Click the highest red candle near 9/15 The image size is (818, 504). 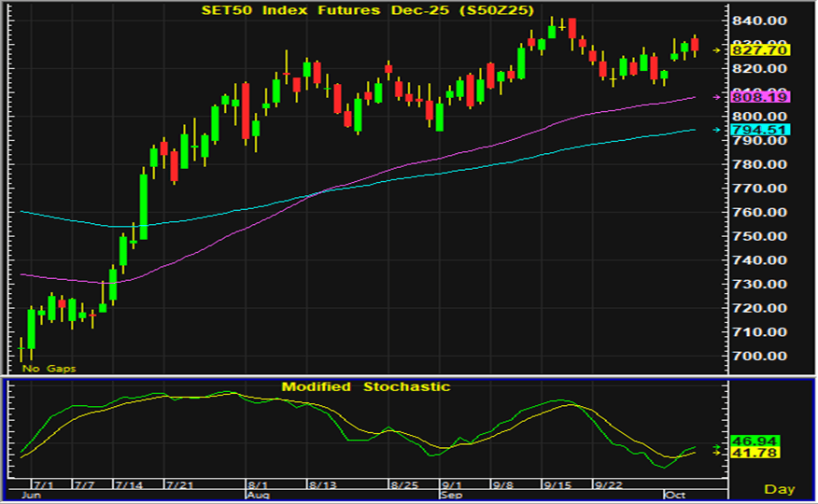[x=571, y=27]
